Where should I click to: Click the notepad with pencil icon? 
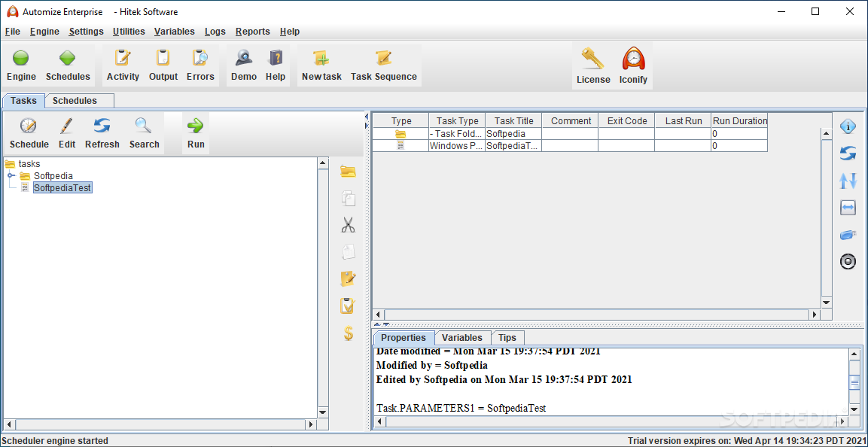pyautogui.click(x=349, y=279)
